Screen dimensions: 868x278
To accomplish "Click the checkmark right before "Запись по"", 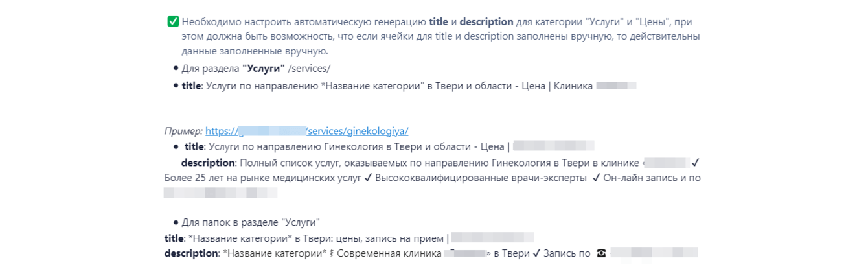I will tap(536, 253).
